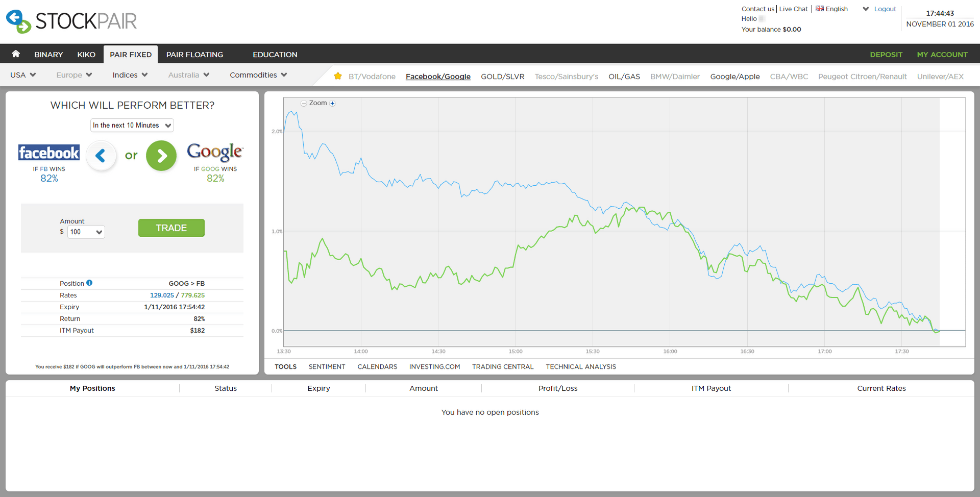
Task: Click the StockPair logo
Action: click(71, 21)
